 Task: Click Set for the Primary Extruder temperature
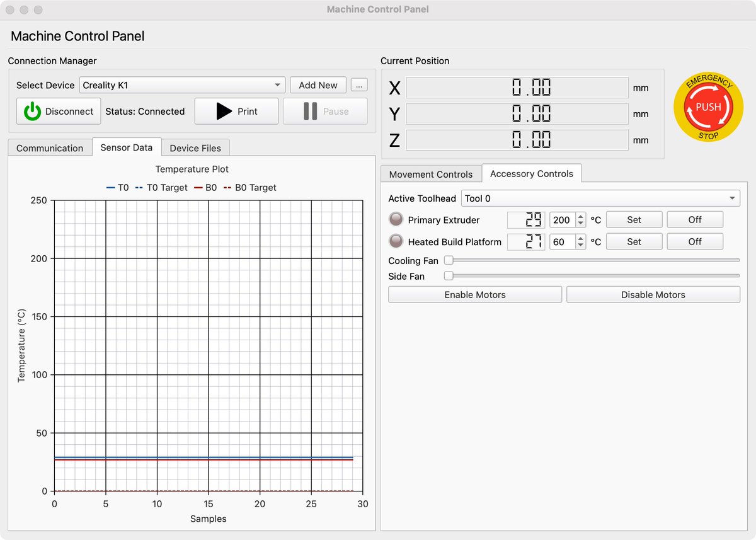pos(634,220)
